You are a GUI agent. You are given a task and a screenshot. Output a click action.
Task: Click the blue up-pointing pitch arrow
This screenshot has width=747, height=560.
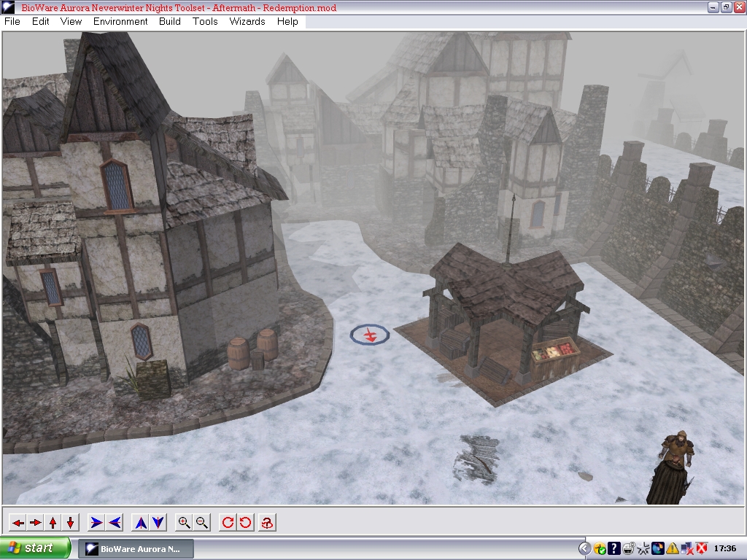pos(141,522)
